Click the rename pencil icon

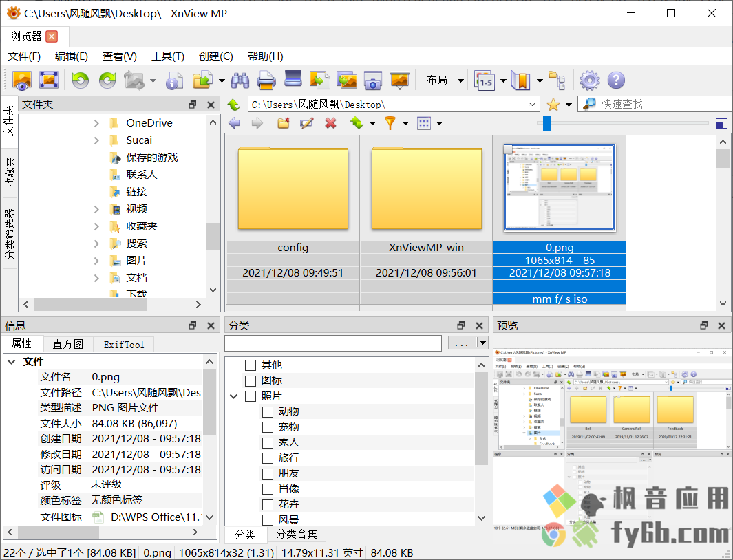click(x=307, y=123)
